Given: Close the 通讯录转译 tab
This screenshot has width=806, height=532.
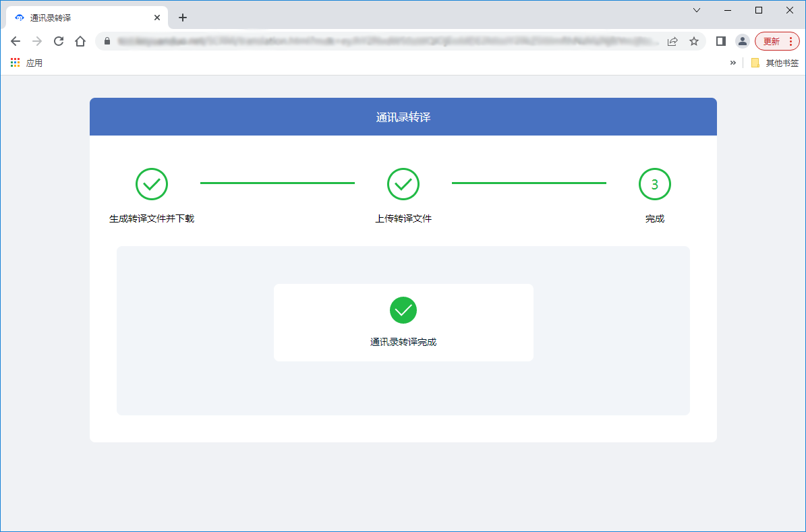Looking at the screenshot, I should (x=157, y=18).
